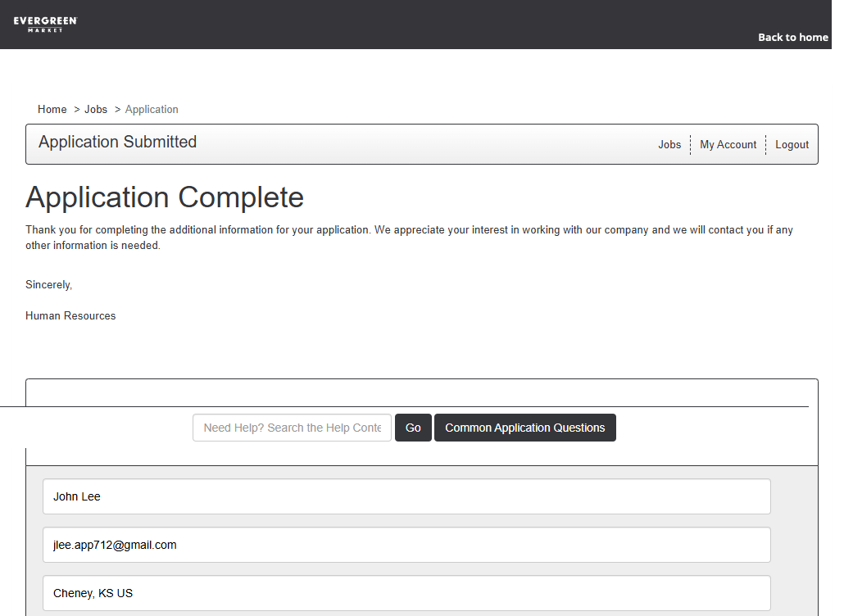Click the Sincerely closing line
Viewport: 844px width, 616px height.
(48, 284)
